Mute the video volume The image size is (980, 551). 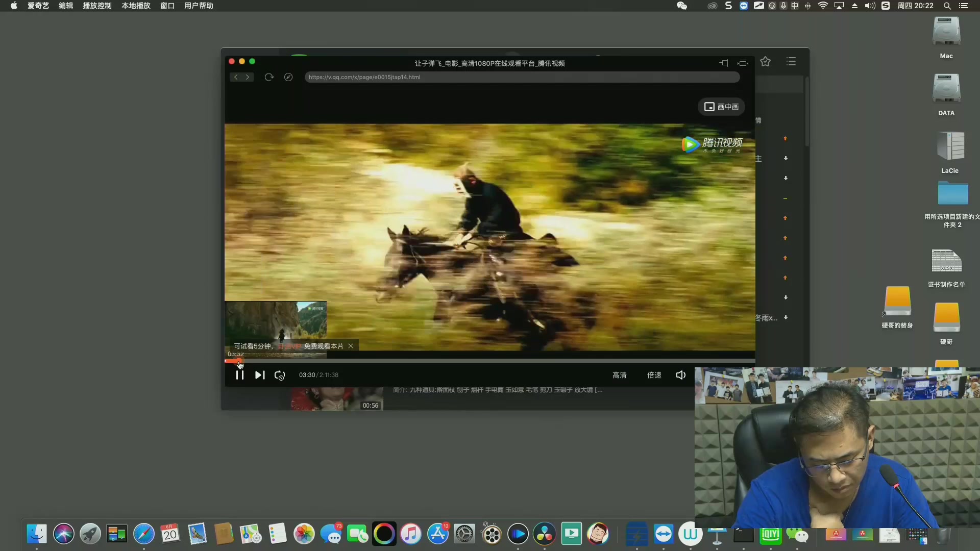tap(681, 375)
